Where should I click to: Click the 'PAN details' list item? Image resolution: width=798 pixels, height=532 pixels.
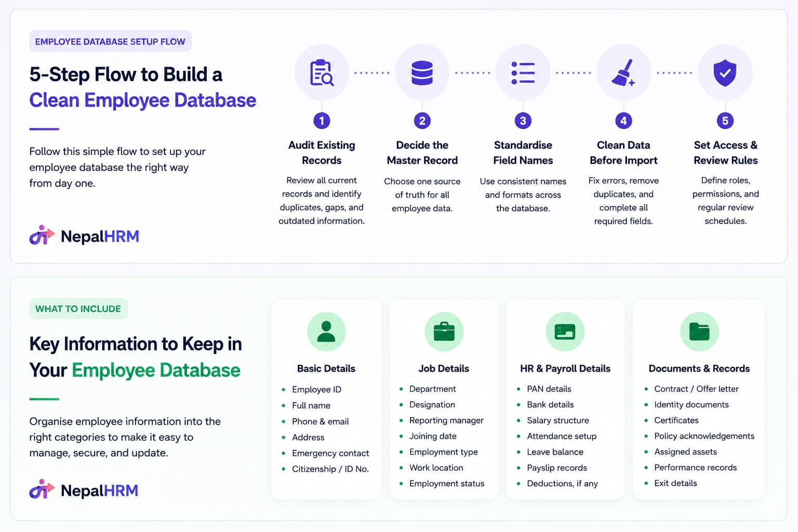point(549,389)
